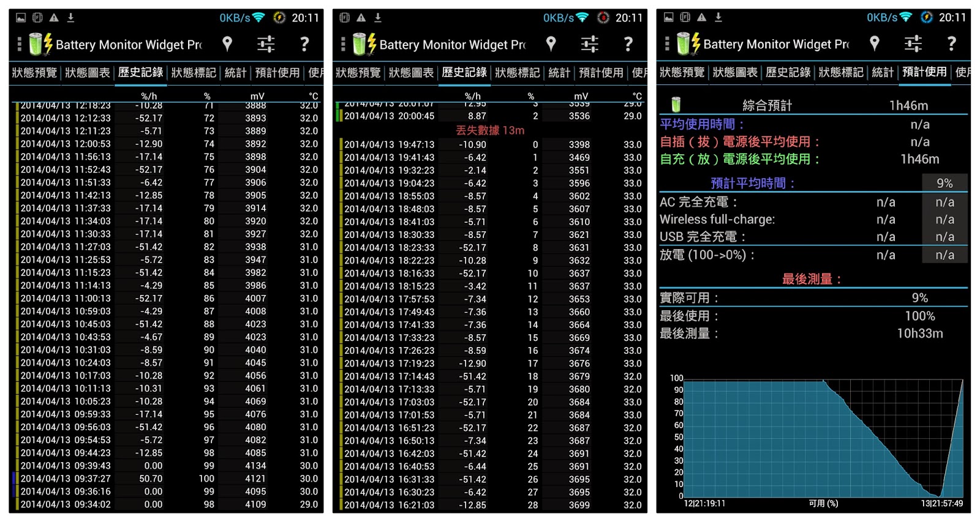The height and width of the screenshot is (522, 980).
Task: Open 預計使用 tab in middle screen
Action: (x=601, y=73)
